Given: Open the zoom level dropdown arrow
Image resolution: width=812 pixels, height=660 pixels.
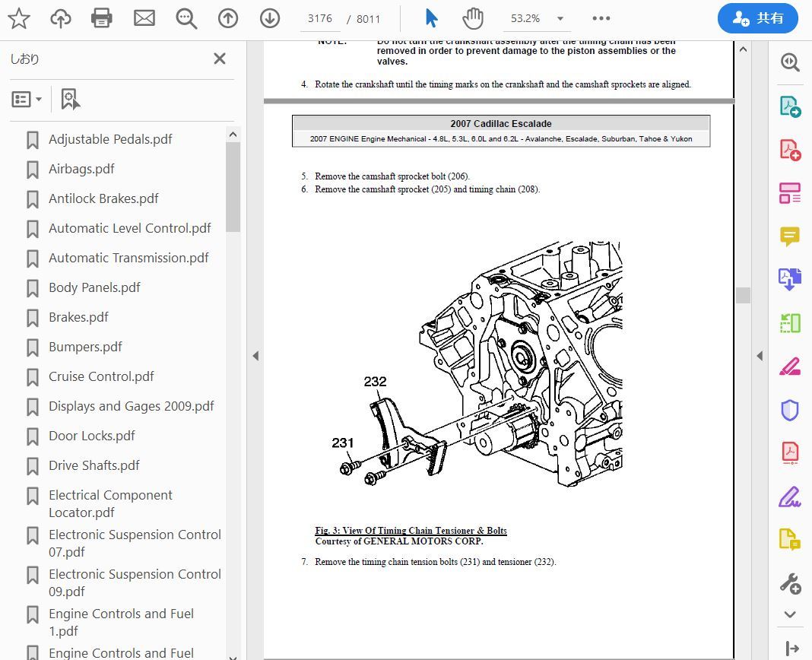Looking at the screenshot, I should (x=560, y=19).
